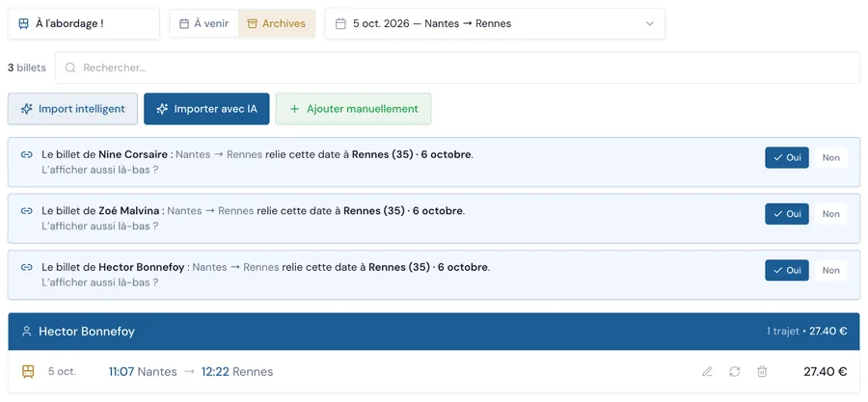Click the '5 oct.' date in the trip row
868x402 pixels.
pyautogui.click(x=62, y=371)
